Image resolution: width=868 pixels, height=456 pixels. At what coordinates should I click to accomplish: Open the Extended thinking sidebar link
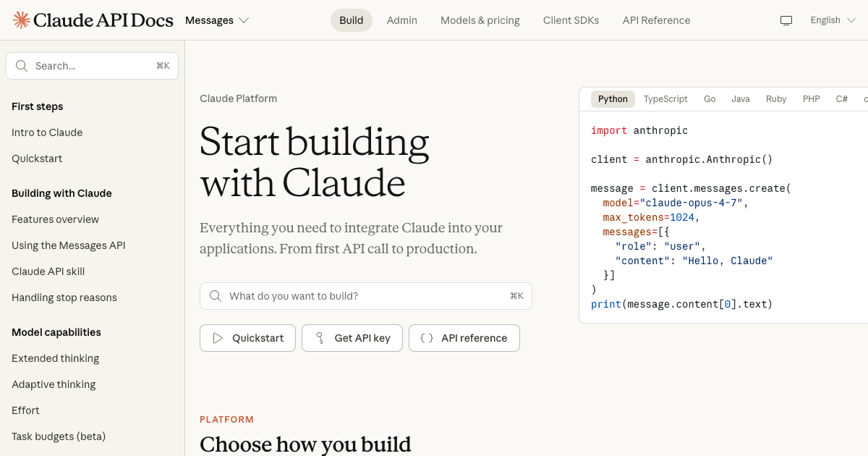click(x=55, y=358)
